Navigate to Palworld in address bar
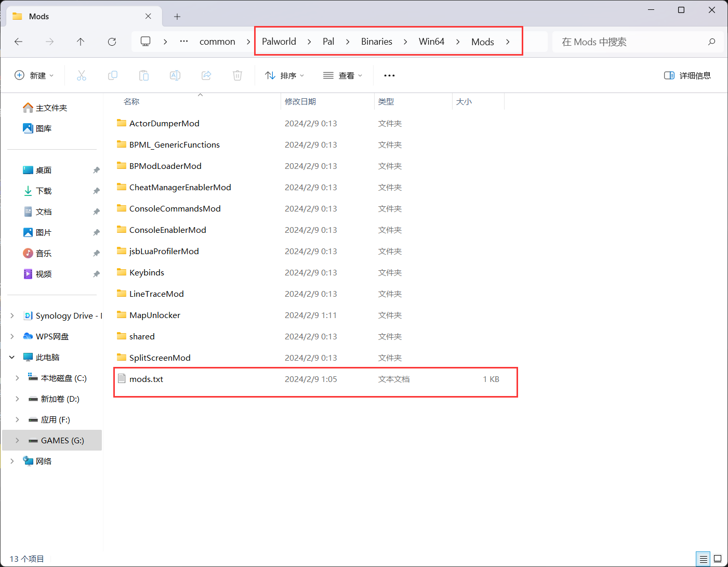This screenshot has width=728, height=567. pos(279,42)
